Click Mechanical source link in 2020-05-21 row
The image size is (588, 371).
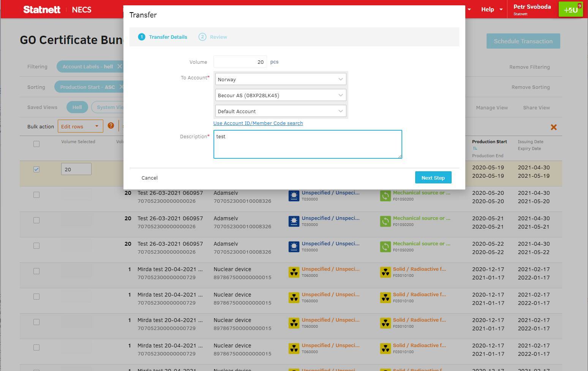click(422, 218)
